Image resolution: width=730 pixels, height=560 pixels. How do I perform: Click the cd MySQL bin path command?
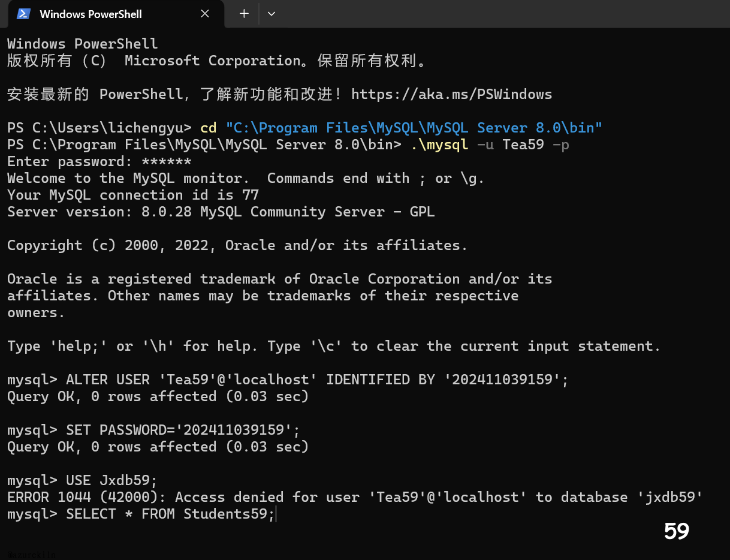point(400,128)
